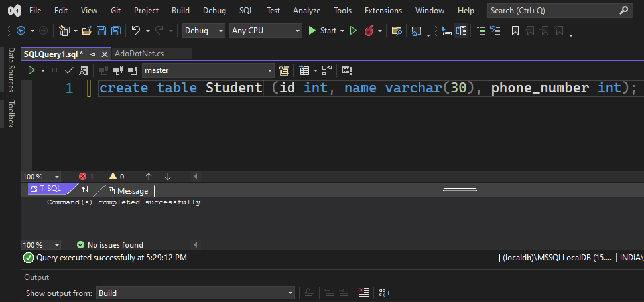Click the Clear All output icon
This screenshot has height=302, width=644.
point(363,293)
